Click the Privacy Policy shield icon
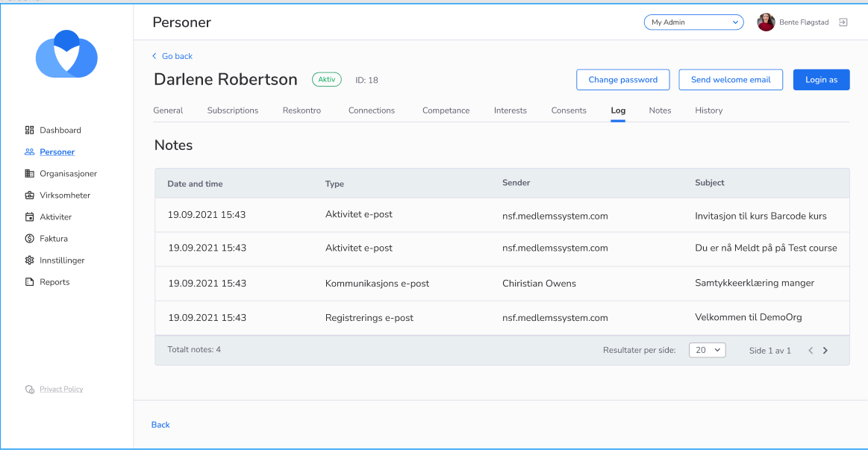868x450 pixels. [x=30, y=390]
